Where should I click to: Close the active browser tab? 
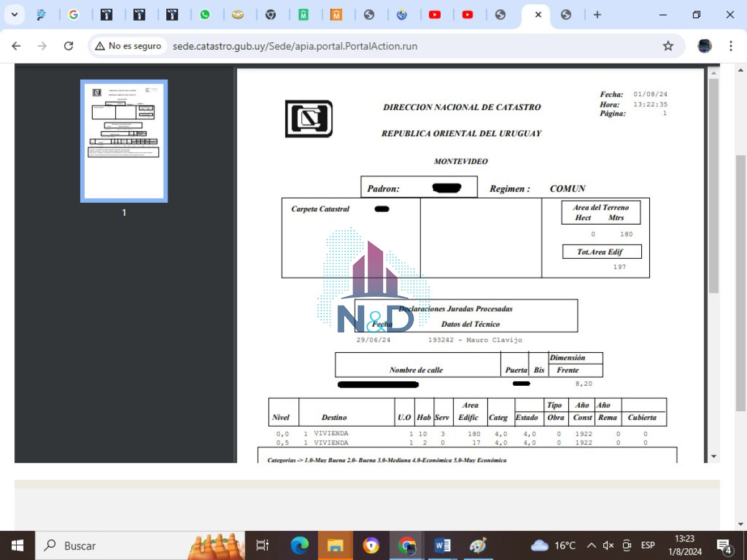pos(538,14)
